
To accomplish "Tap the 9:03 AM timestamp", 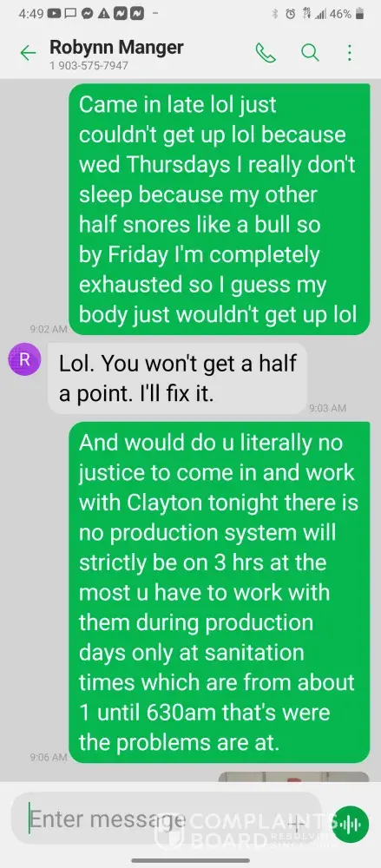I will tap(327, 408).
